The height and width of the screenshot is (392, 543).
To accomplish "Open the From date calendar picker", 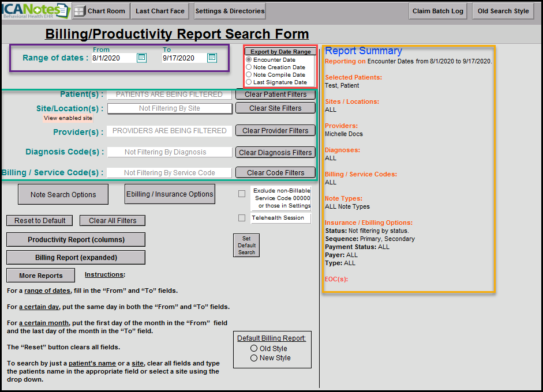I will [141, 58].
